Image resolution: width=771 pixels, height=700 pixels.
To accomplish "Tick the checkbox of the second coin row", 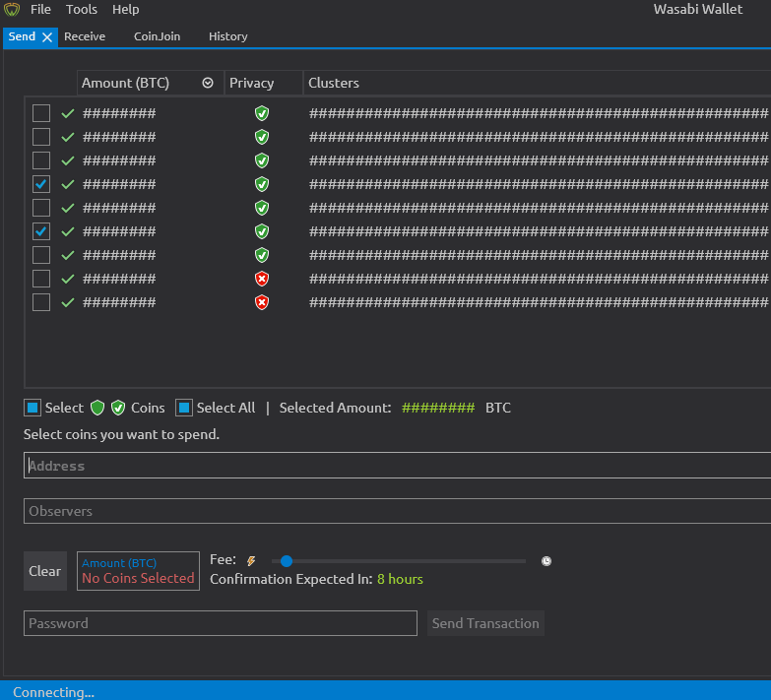I will click(x=41, y=137).
